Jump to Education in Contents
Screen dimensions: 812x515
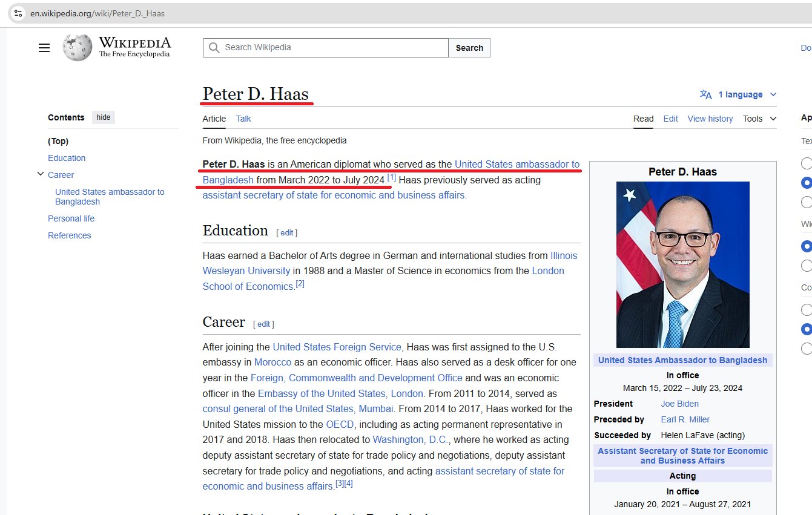[67, 158]
